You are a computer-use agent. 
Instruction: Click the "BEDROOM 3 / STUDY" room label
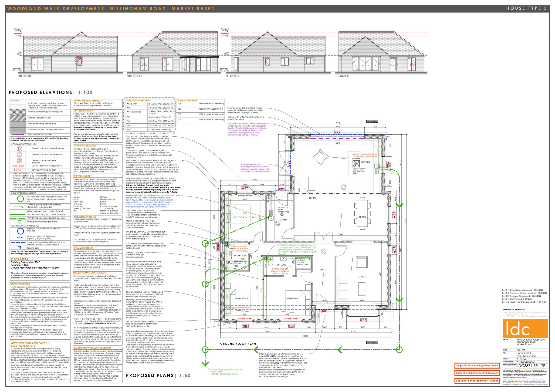click(244, 217)
